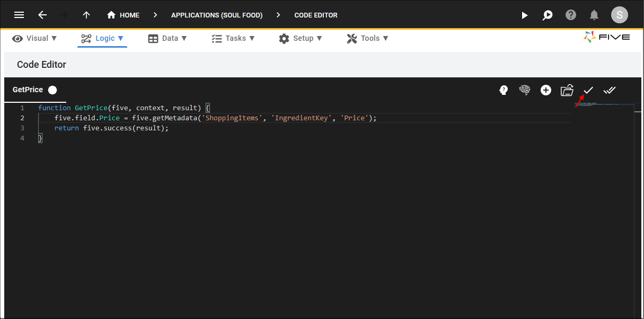Save all tabs with double checkmark
644x319 pixels.
610,90
